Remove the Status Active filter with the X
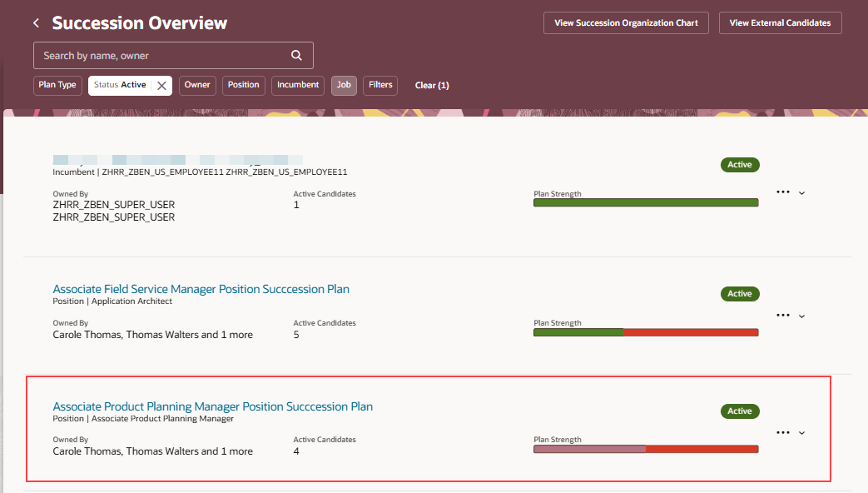Screen dimensions: 868x493 161,85
